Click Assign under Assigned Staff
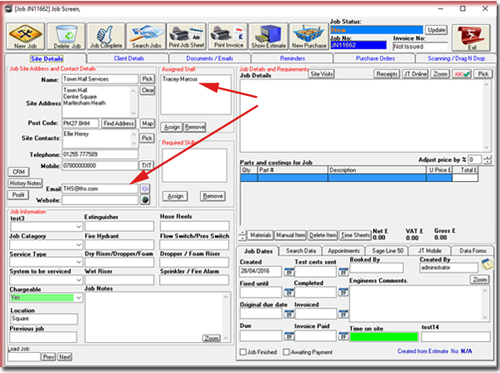This screenshot has width=500, height=373. tap(172, 127)
